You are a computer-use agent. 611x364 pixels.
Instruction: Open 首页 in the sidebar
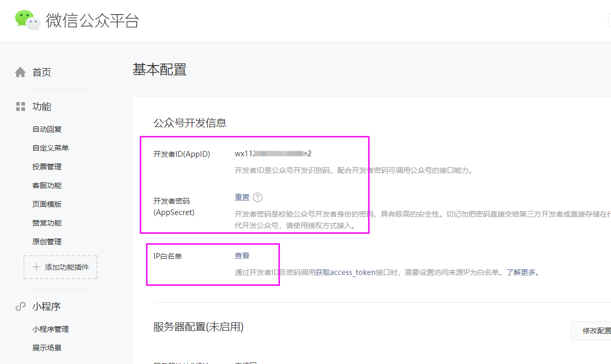pos(42,72)
